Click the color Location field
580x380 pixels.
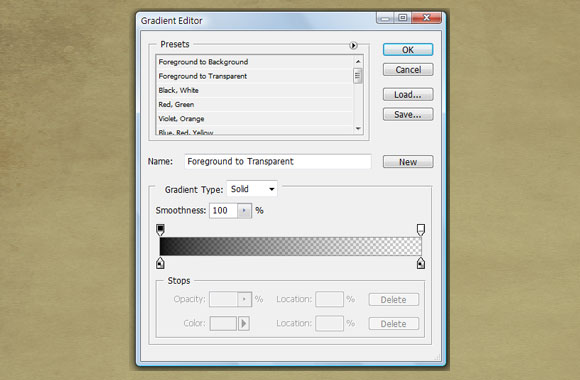coord(329,323)
